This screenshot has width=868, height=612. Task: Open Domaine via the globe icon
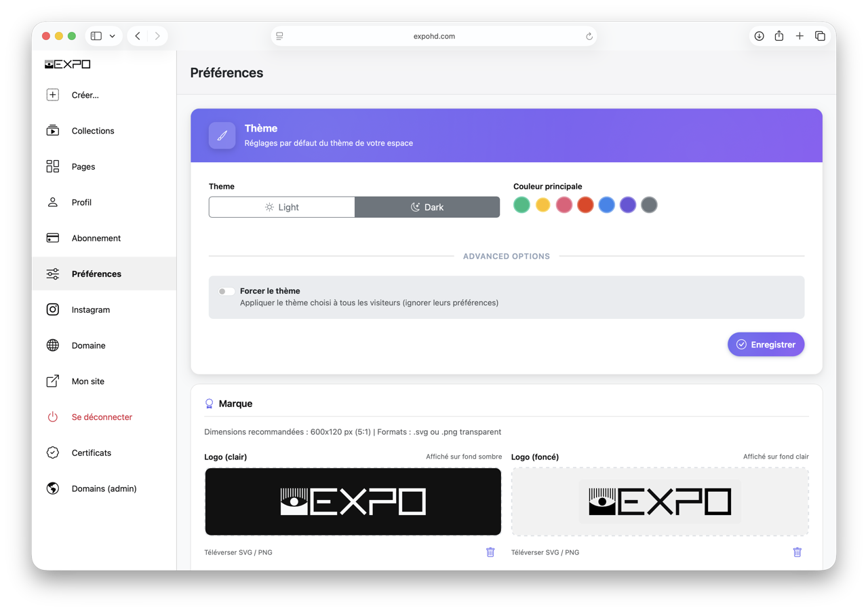(53, 345)
